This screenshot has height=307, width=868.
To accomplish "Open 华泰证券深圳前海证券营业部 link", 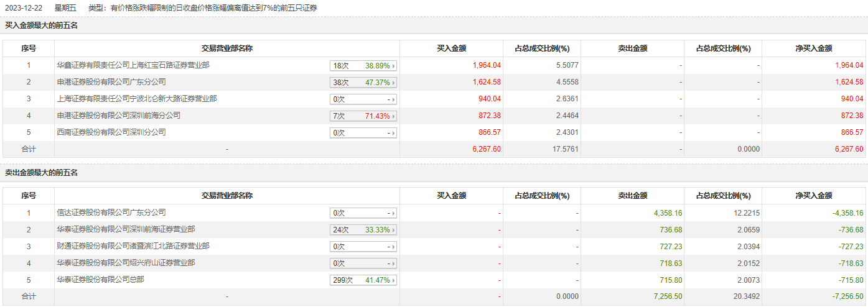I will pyautogui.click(x=126, y=229).
